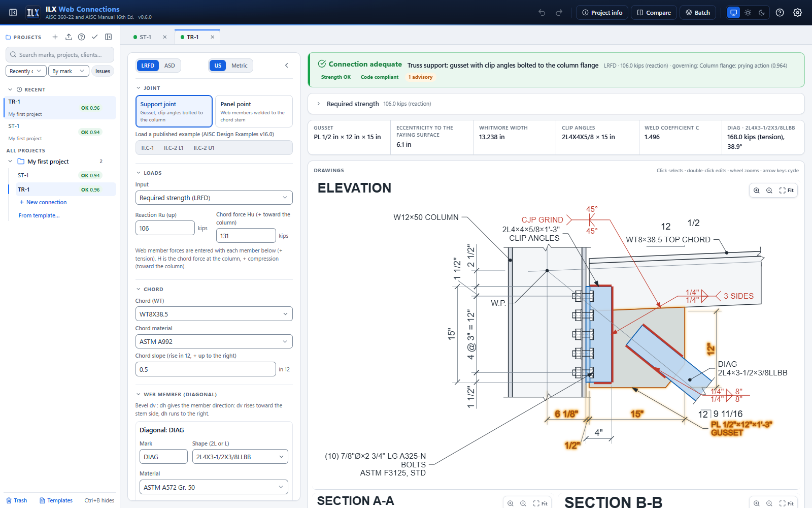The height and width of the screenshot is (508, 812).
Task: Switch design method to ASD
Action: [170, 66]
